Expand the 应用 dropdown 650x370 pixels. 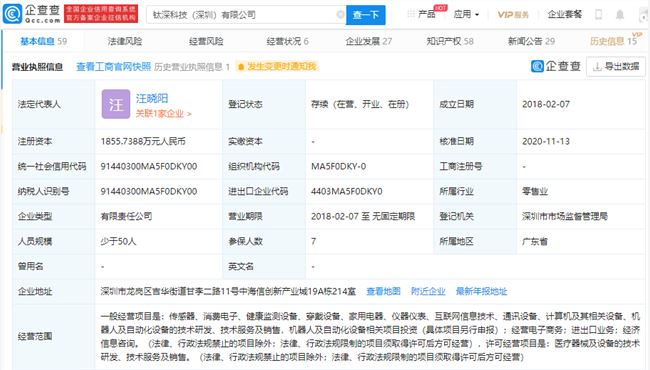[x=466, y=15]
